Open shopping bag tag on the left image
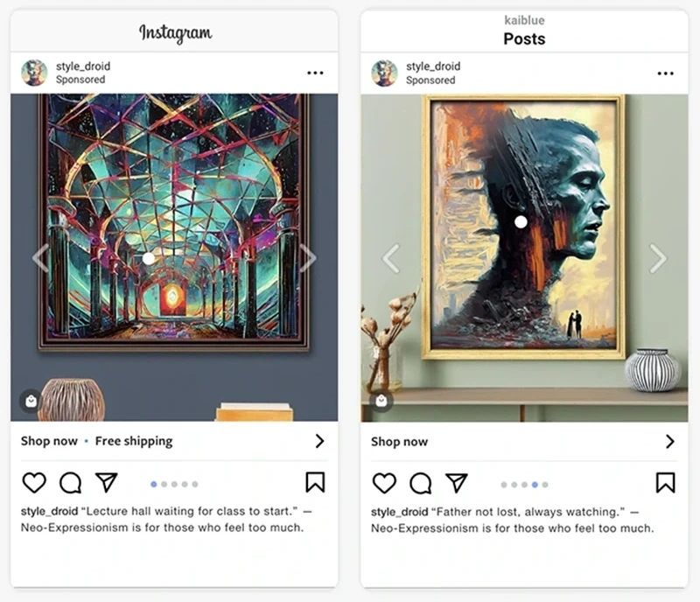Screen dimensions: 700x602 click(x=31, y=401)
